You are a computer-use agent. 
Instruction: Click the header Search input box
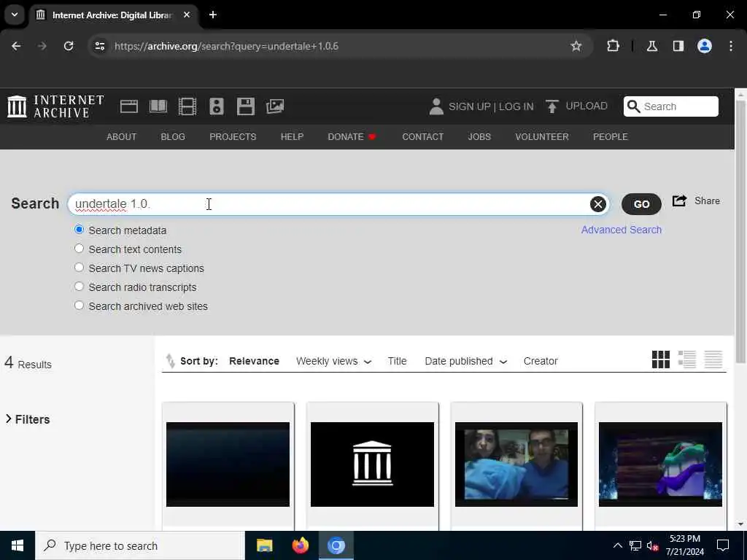click(671, 106)
